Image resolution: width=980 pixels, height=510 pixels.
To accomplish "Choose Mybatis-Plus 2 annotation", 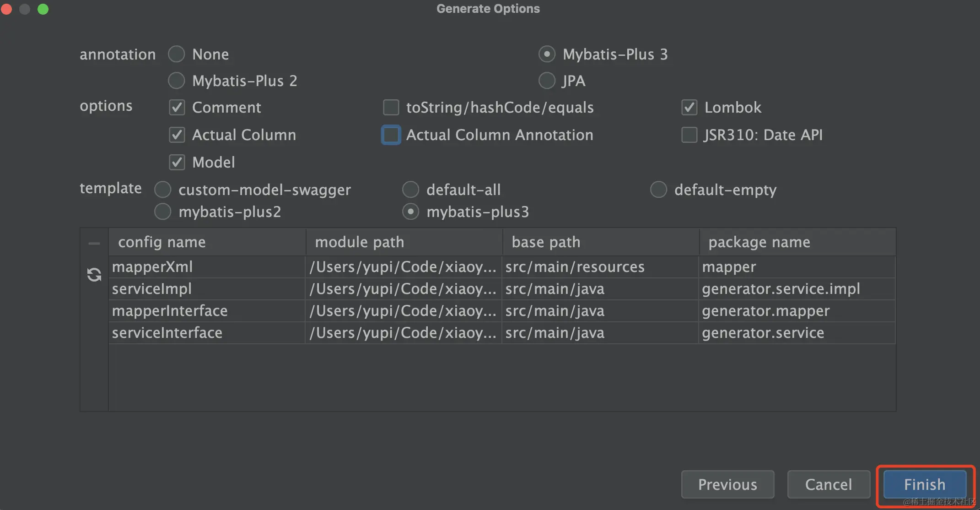I will (x=176, y=81).
